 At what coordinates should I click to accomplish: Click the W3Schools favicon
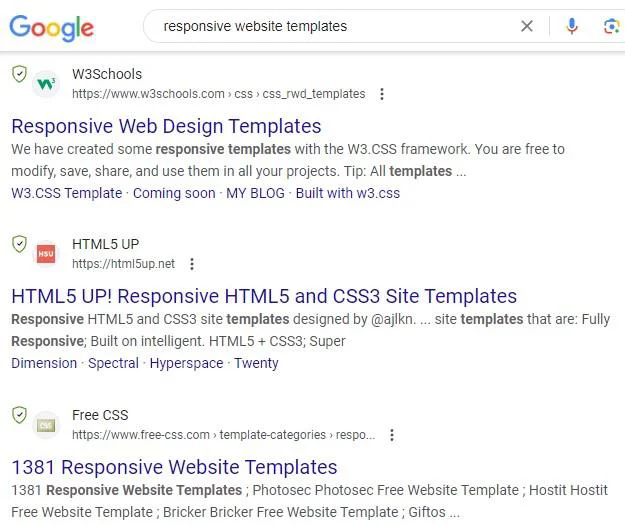point(46,84)
